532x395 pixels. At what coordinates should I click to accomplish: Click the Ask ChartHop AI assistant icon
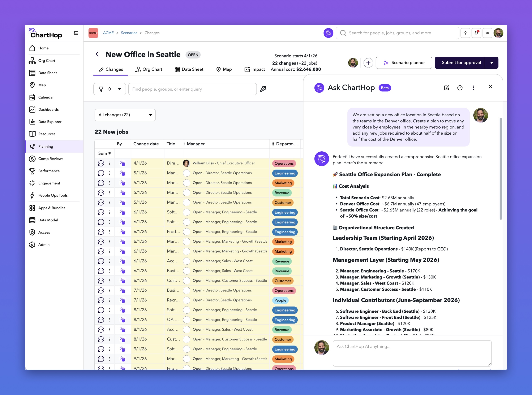coord(329,33)
